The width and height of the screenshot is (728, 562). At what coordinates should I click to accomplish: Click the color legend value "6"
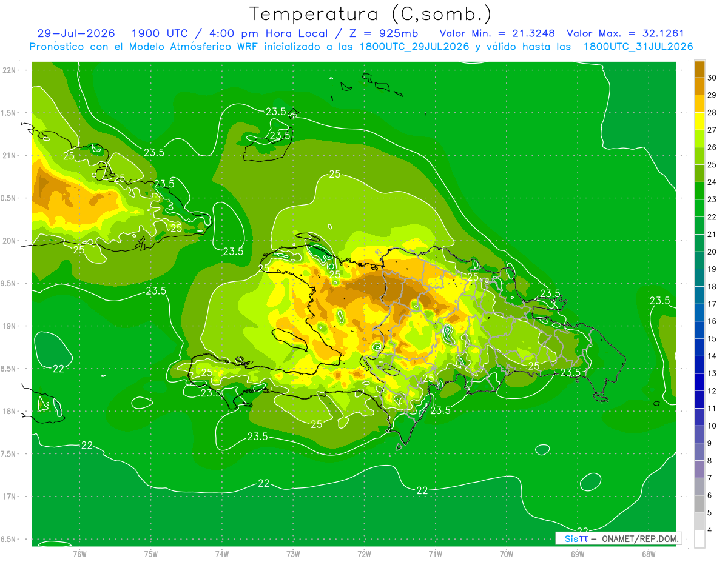[710, 496]
